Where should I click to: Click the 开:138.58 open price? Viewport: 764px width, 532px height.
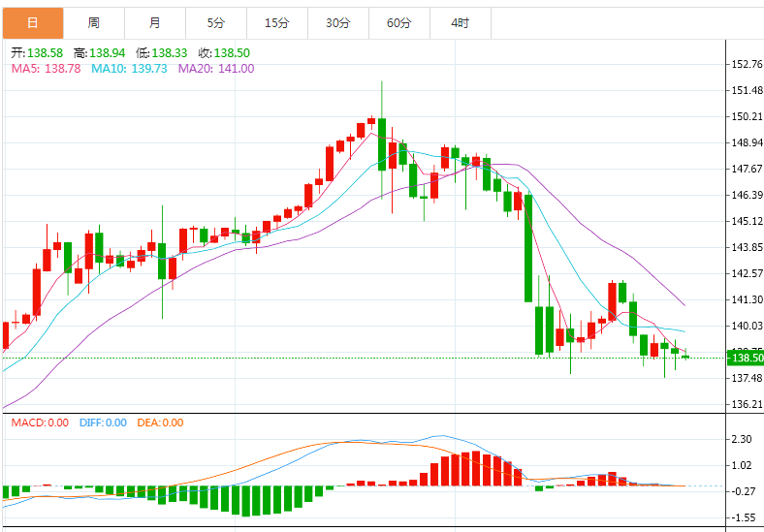pyautogui.click(x=37, y=53)
